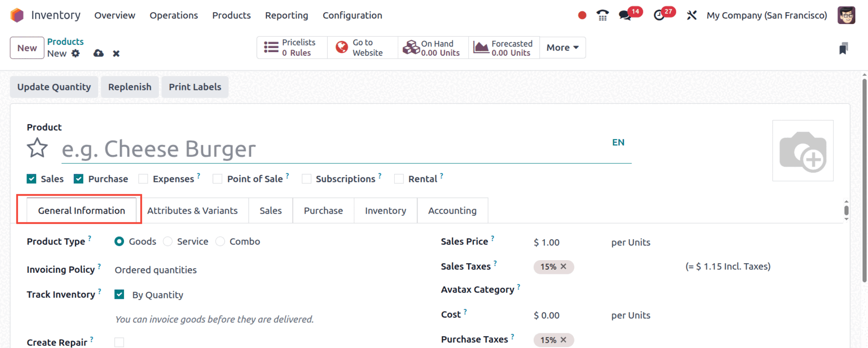Click the bookmark icon at right

[x=843, y=49]
